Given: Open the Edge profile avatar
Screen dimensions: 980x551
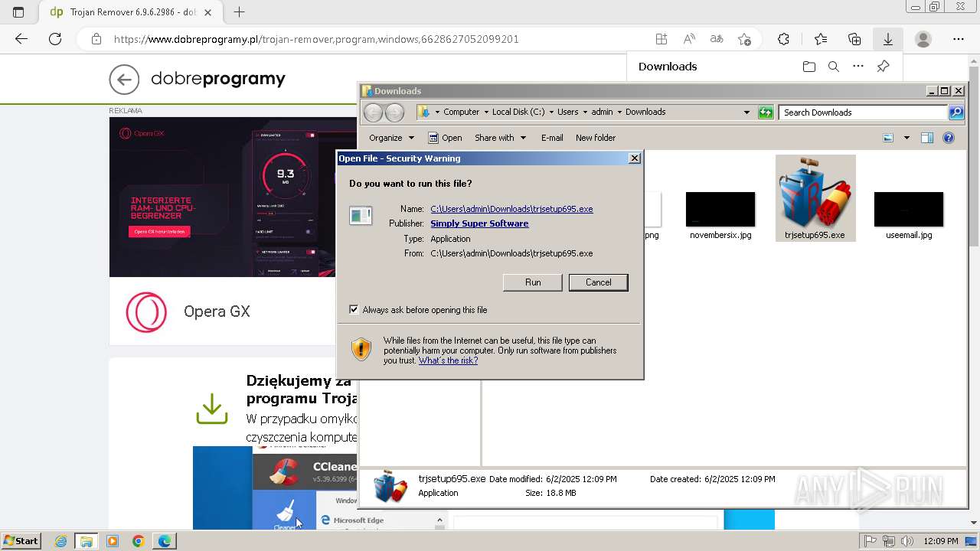Looking at the screenshot, I should pos(923,39).
